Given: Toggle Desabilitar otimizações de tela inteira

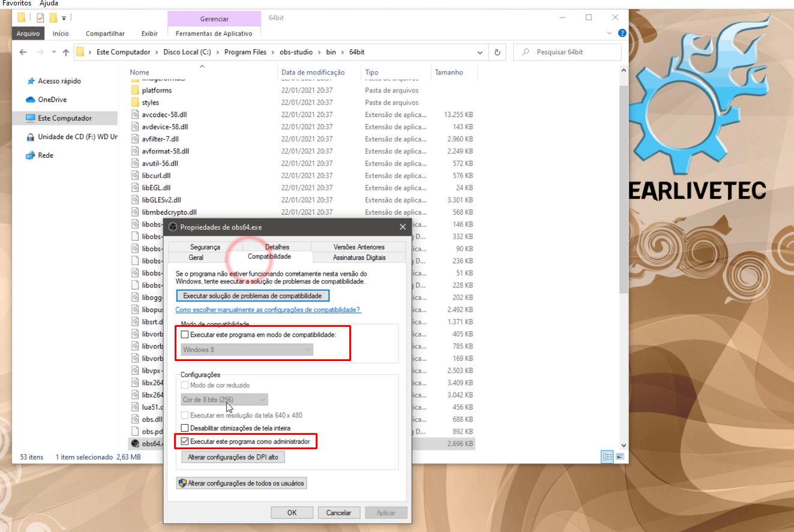Looking at the screenshot, I should click(185, 428).
